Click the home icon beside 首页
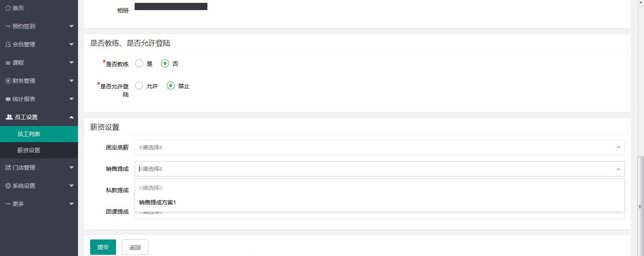Screen dimensions: 644x256 [x=8, y=8]
